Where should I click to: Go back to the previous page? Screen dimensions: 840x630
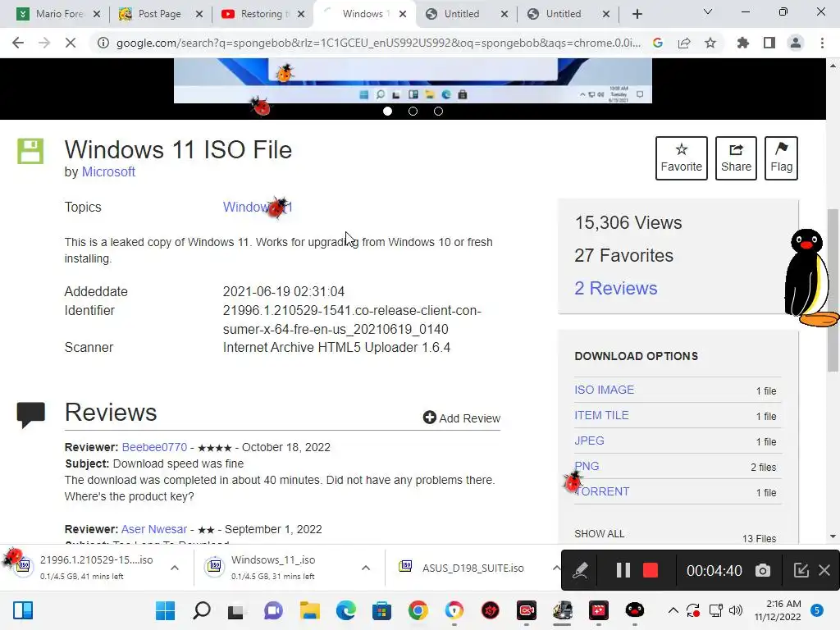click(18, 43)
